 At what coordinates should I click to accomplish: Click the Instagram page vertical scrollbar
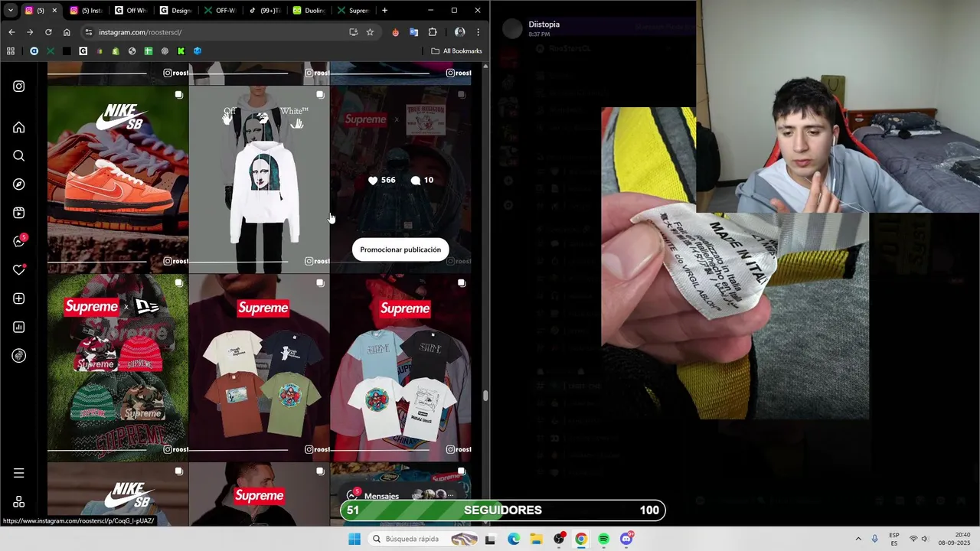[x=485, y=395]
